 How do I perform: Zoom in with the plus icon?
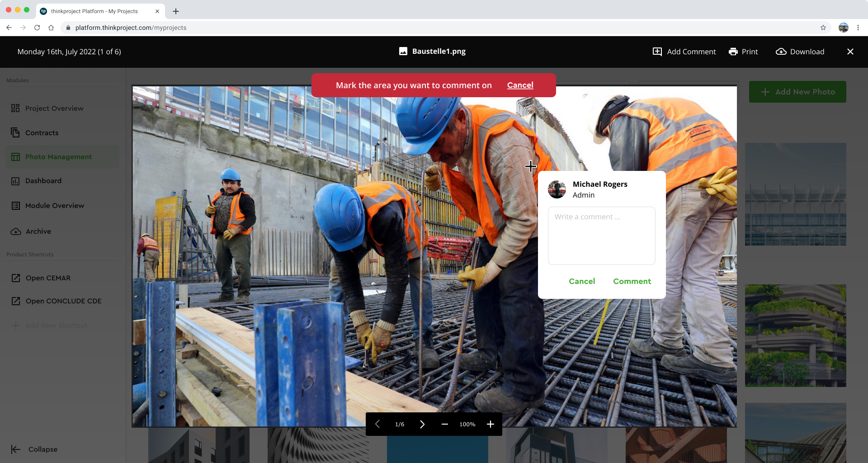[x=491, y=424]
